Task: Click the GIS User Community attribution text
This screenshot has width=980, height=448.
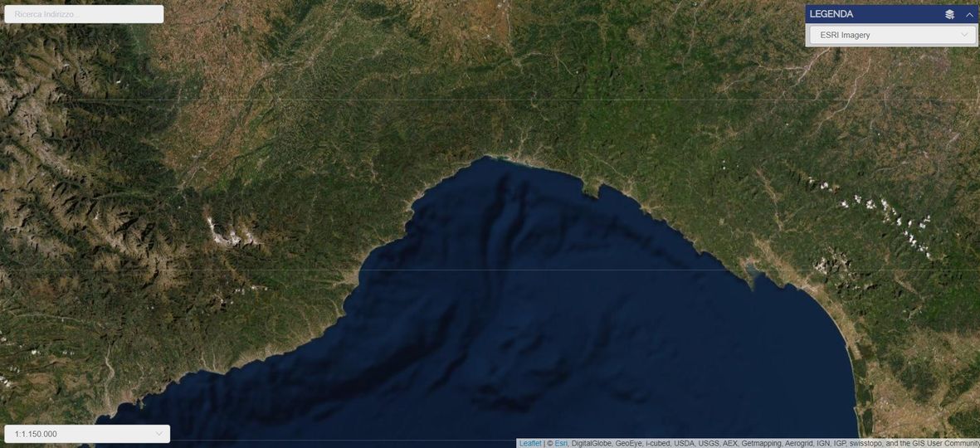Action: (x=943, y=443)
